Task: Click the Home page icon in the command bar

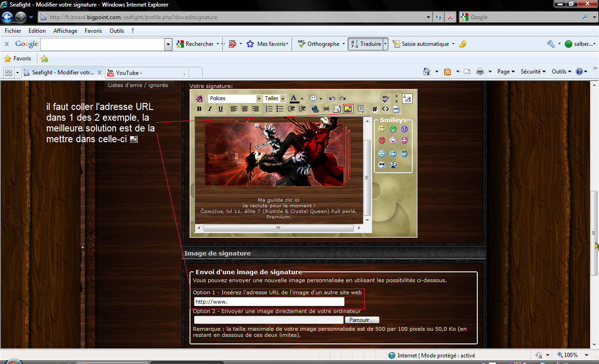Action: (427, 72)
